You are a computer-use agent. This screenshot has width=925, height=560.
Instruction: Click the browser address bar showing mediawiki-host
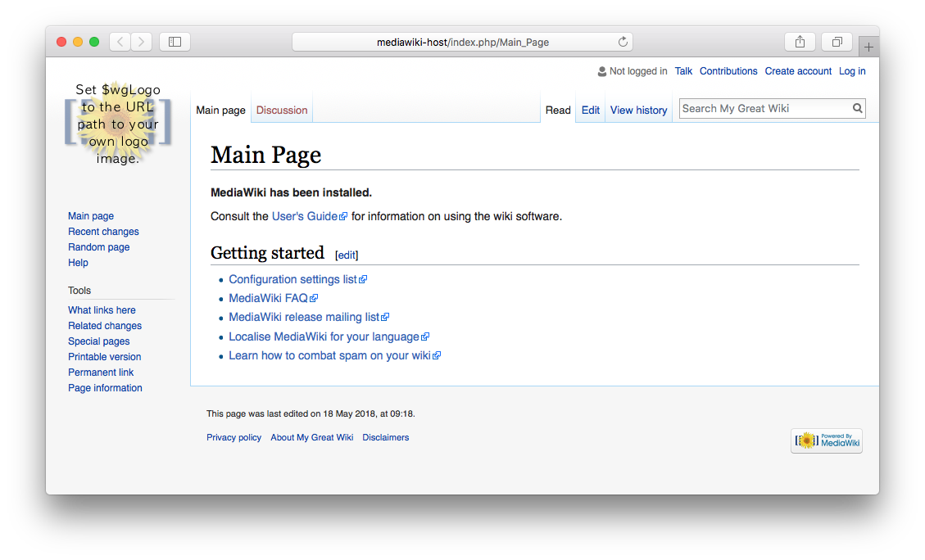pyautogui.click(x=463, y=42)
